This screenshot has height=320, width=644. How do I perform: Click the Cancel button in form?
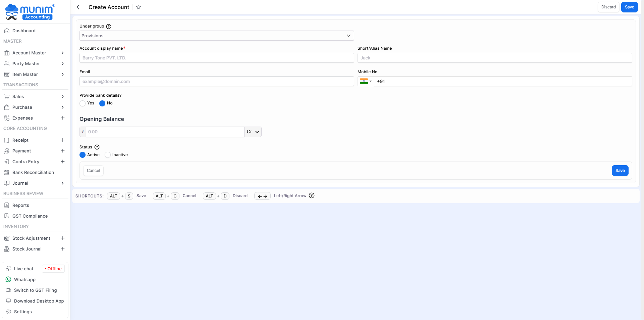coord(93,171)
